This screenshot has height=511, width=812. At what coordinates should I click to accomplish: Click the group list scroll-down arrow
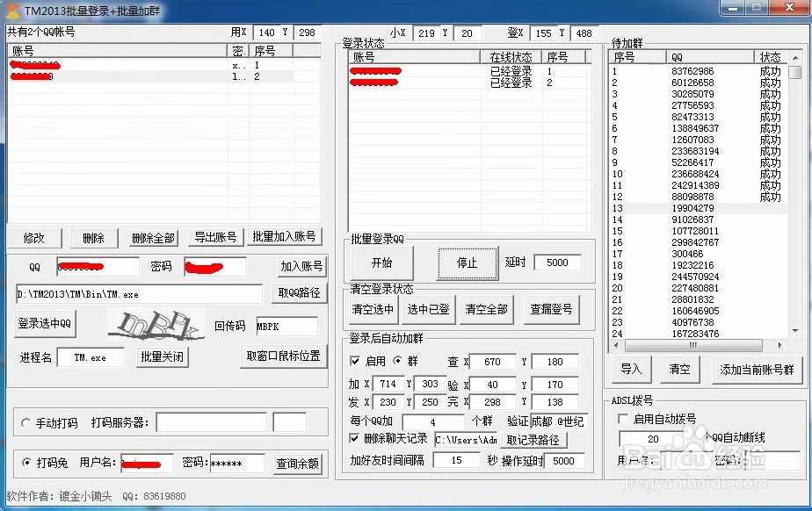coord(795,330)
